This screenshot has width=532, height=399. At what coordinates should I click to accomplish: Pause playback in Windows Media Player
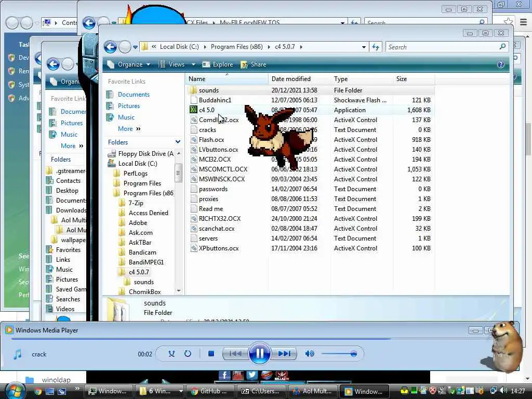259,354
